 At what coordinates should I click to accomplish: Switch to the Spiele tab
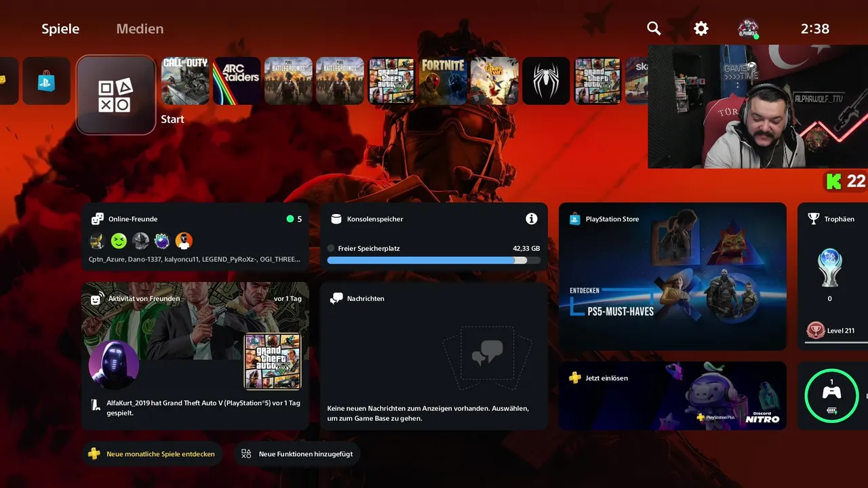[x=60, y=28]
